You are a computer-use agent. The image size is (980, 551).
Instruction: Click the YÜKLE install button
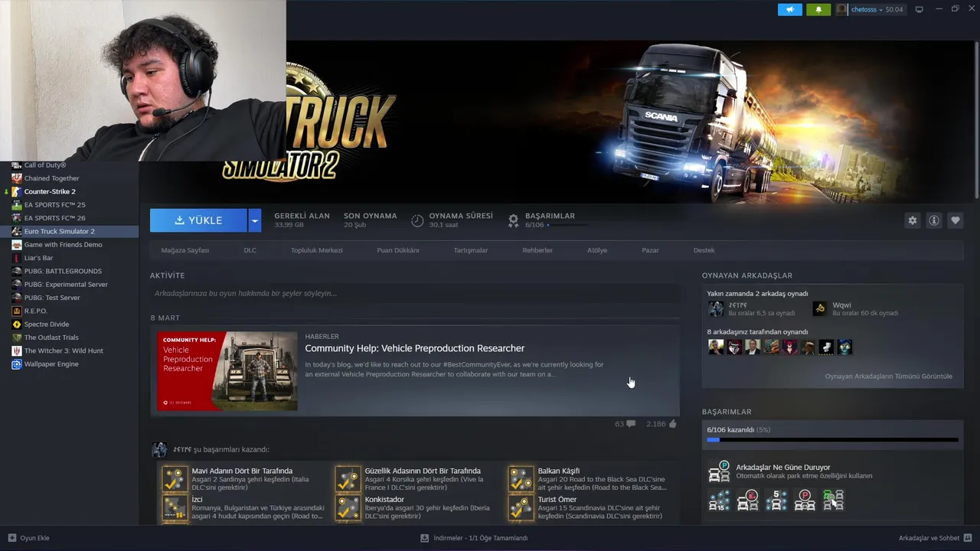[198, 220]
